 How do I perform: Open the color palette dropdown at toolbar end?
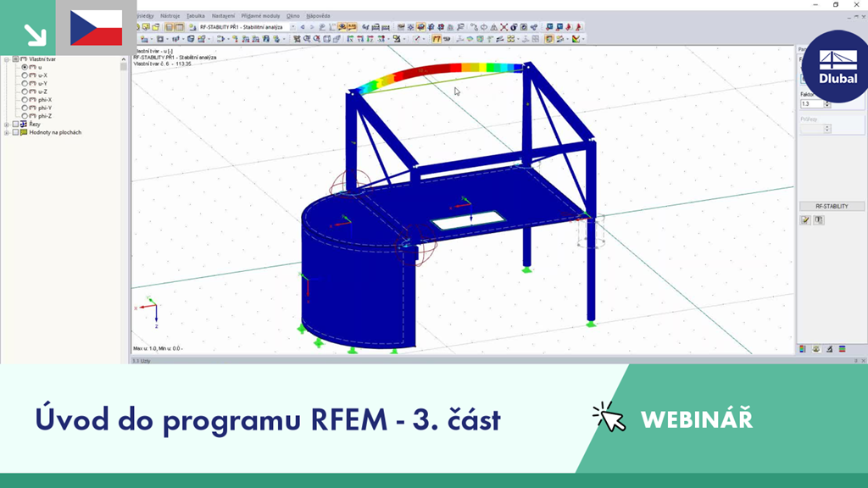point(583,39)
